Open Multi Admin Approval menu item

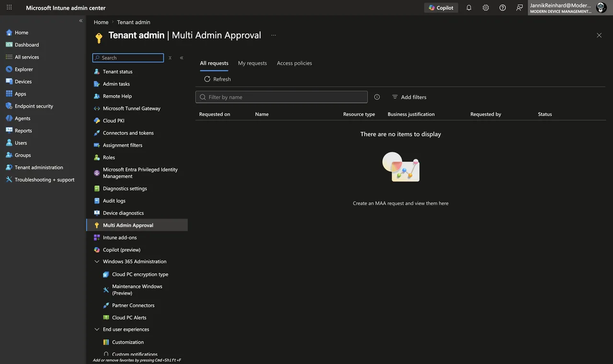[137, 225]
